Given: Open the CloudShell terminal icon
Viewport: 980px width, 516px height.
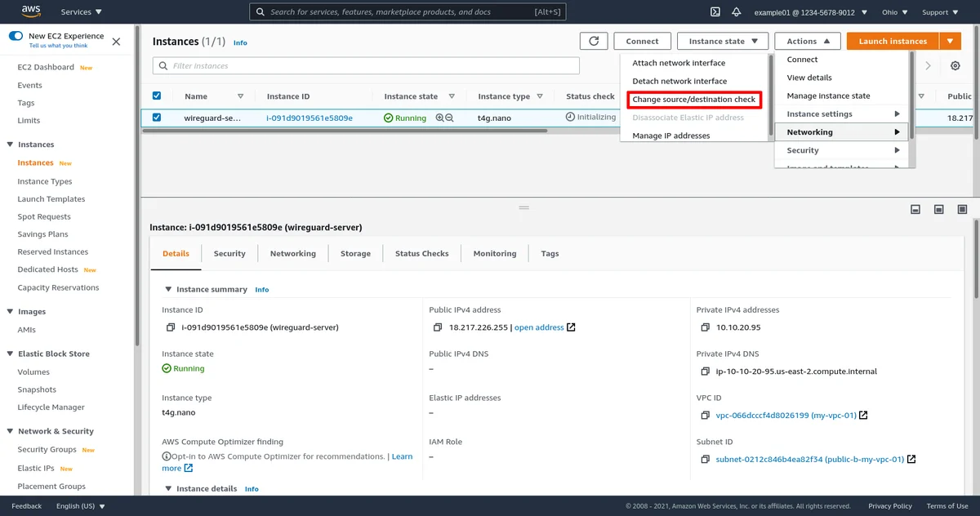Looking at the screenshot, I should coord(715,12).
